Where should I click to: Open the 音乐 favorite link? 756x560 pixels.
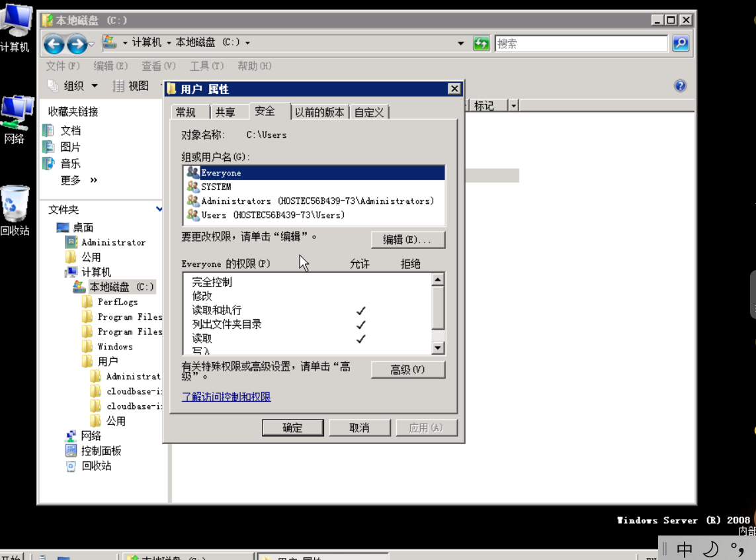tap(70, 163)
